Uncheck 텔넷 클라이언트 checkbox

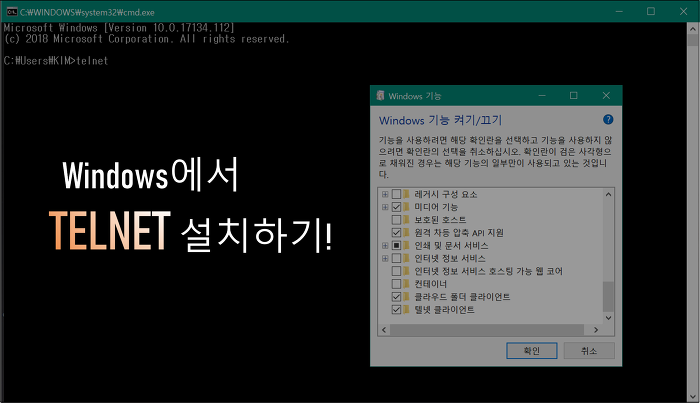pyautogui.click(x=396, y=310)
